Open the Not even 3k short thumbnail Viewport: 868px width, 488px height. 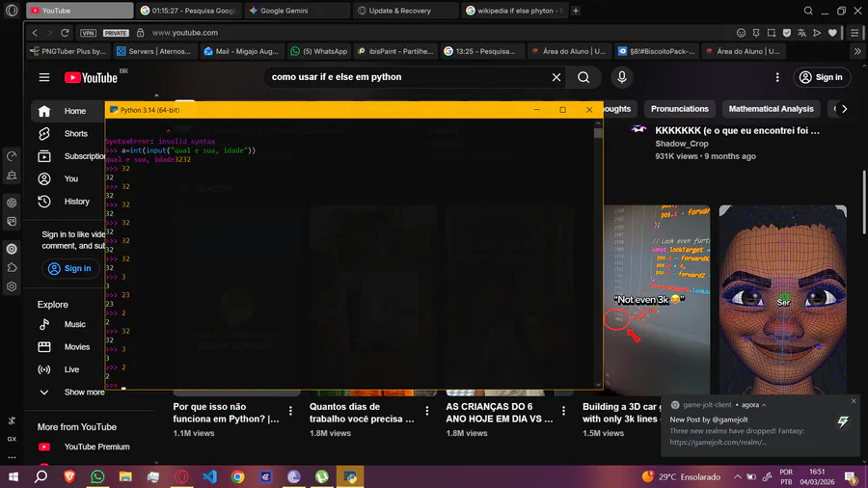click(657, 301)
